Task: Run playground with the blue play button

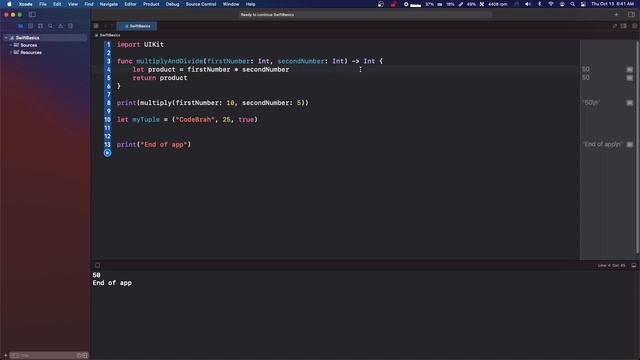Action: pyautogui.click(x=107, y=153)
